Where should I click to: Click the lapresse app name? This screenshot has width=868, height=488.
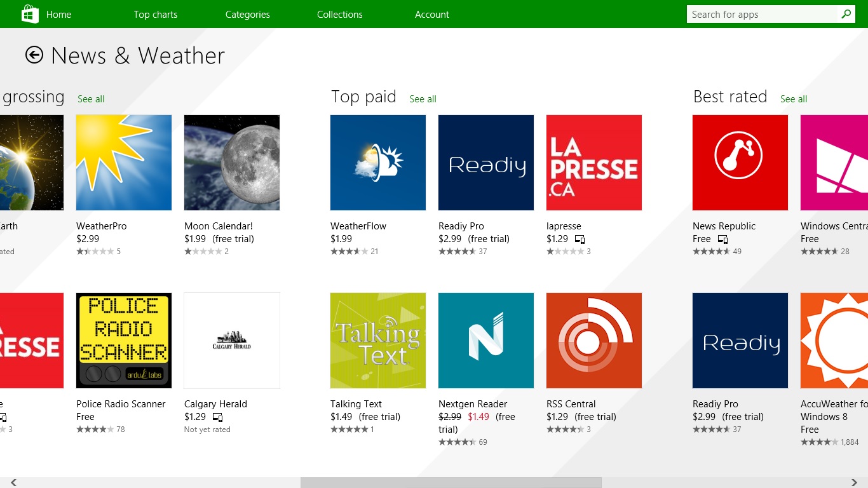click(x=564, y=226)
